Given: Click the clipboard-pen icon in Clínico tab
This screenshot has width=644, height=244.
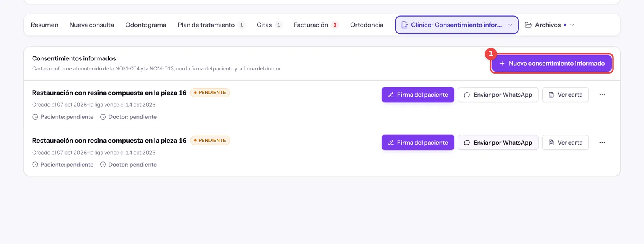Looking at the screenshot, I should click(x=405, y=25).
